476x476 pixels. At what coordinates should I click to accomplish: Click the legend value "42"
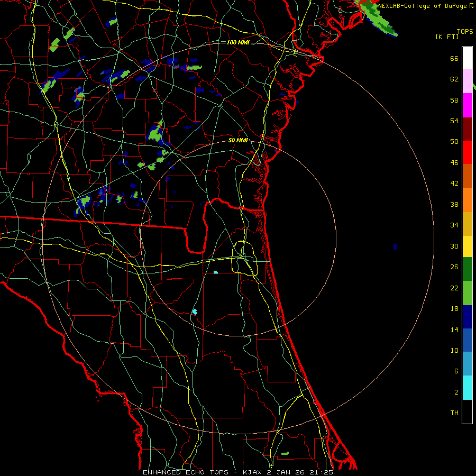[x=454, y=184]
